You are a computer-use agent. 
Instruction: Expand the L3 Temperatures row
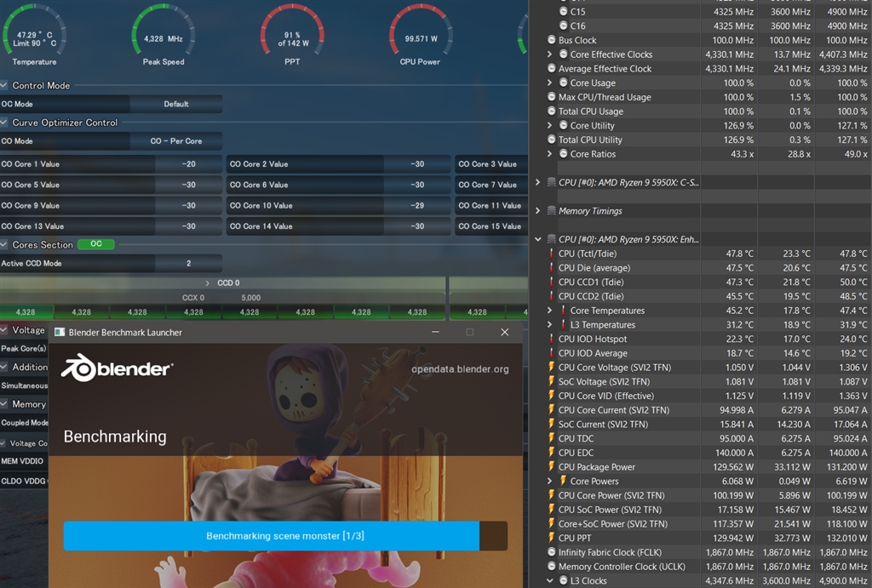click(x=549, y=324)
